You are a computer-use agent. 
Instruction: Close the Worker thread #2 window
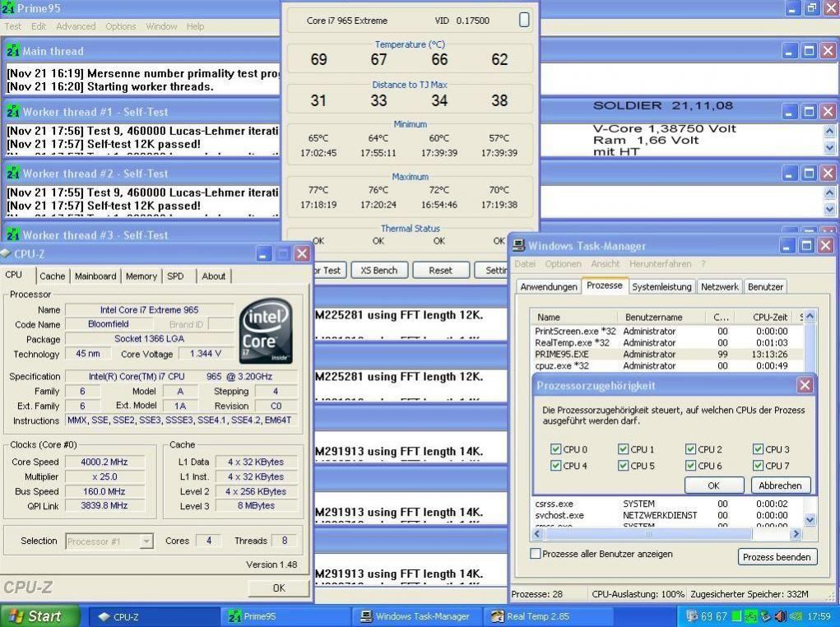(828, 173)
